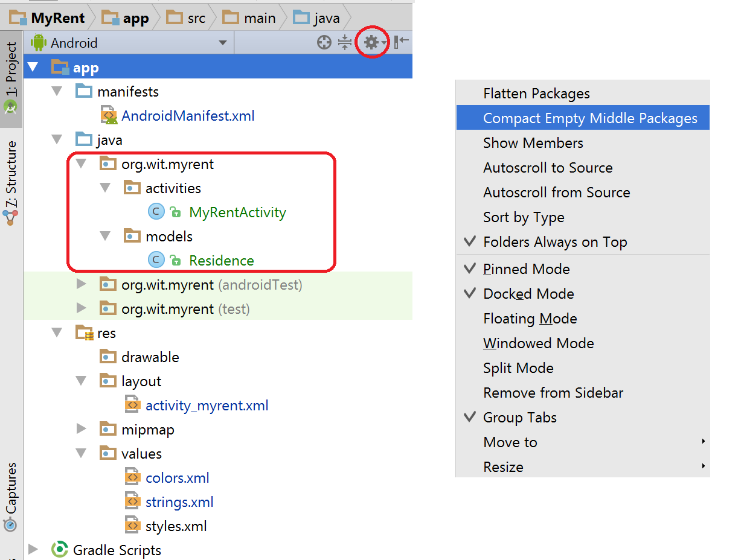The image size is (744, 560).
Task: Open the Android project view dropdown
Action: 222,42
